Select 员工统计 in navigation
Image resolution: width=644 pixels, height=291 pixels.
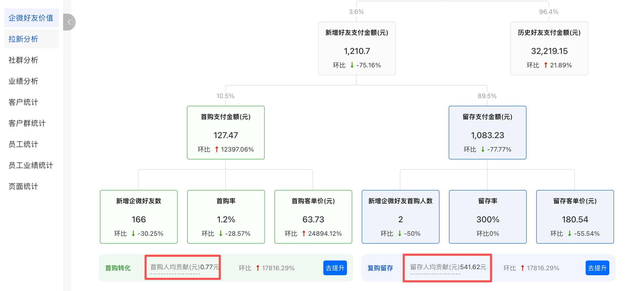pos(23,144)
